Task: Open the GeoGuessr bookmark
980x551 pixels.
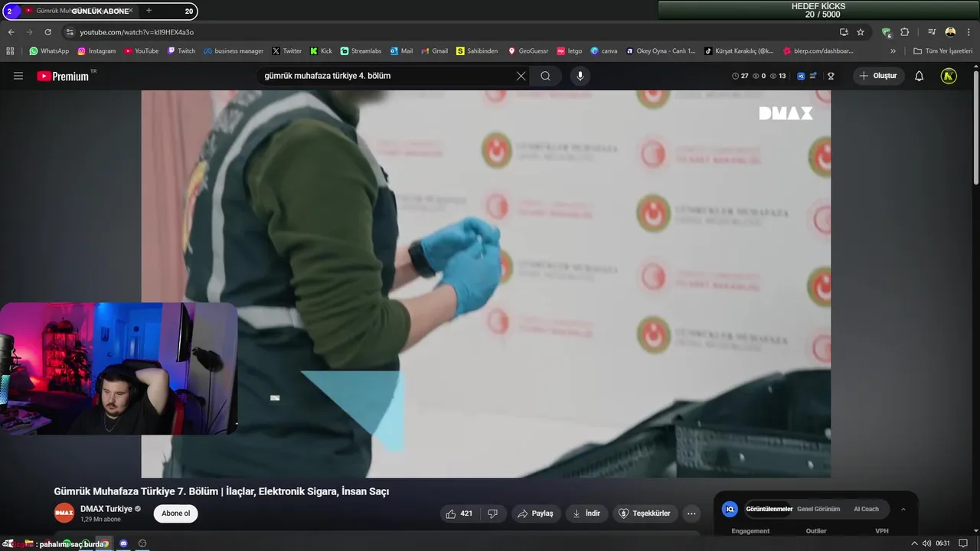Action: (528, 51)
